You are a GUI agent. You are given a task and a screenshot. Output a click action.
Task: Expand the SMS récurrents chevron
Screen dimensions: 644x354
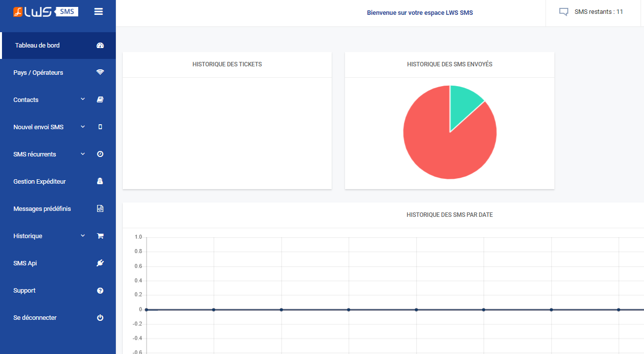tap(83, 154)
